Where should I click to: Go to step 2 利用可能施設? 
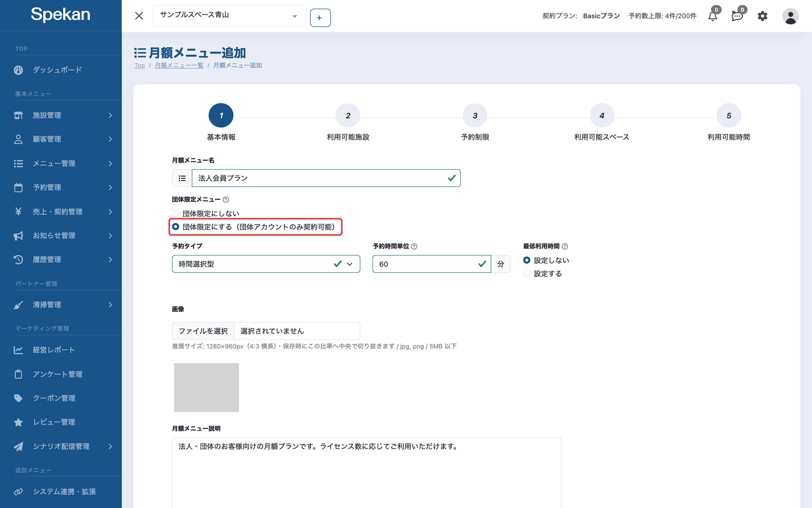pos(348,116)
